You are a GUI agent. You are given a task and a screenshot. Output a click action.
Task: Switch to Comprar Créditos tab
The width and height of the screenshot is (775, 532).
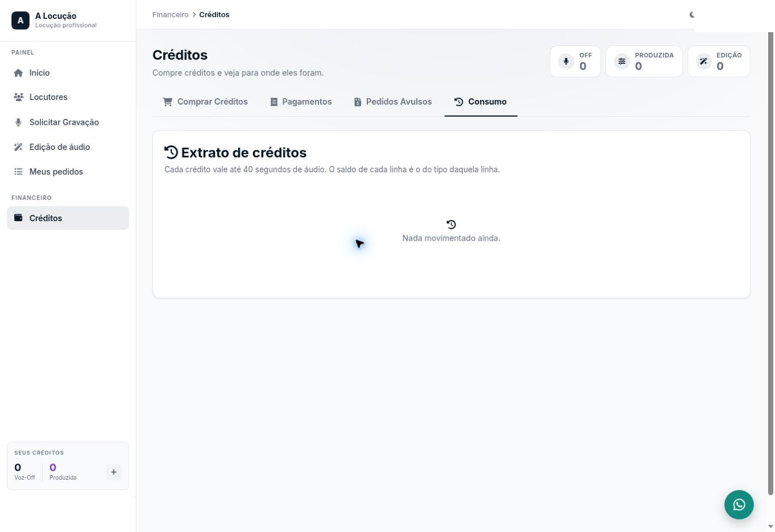pos(205,102)
